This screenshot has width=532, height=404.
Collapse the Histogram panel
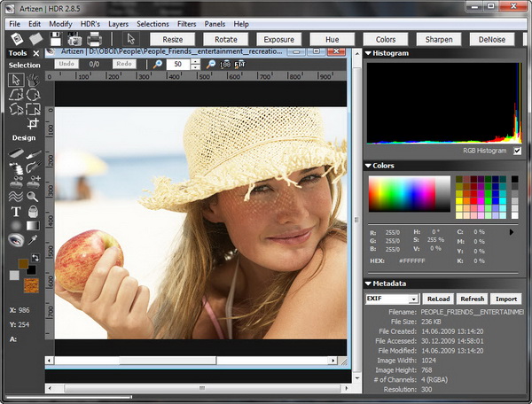[369, 54]
